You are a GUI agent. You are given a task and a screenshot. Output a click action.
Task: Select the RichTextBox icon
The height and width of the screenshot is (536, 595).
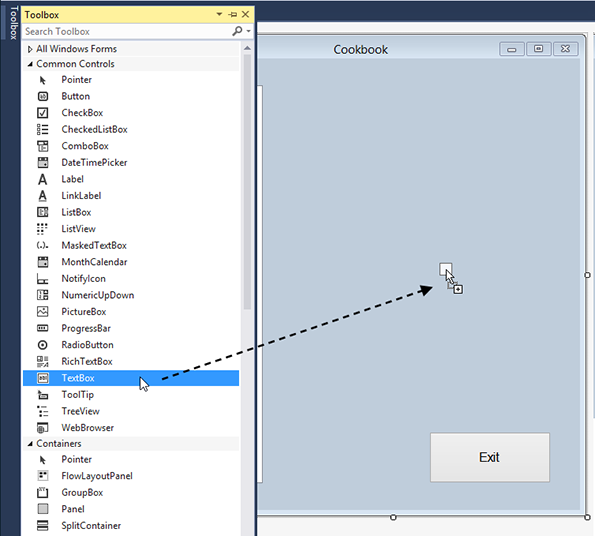(42, 362)
